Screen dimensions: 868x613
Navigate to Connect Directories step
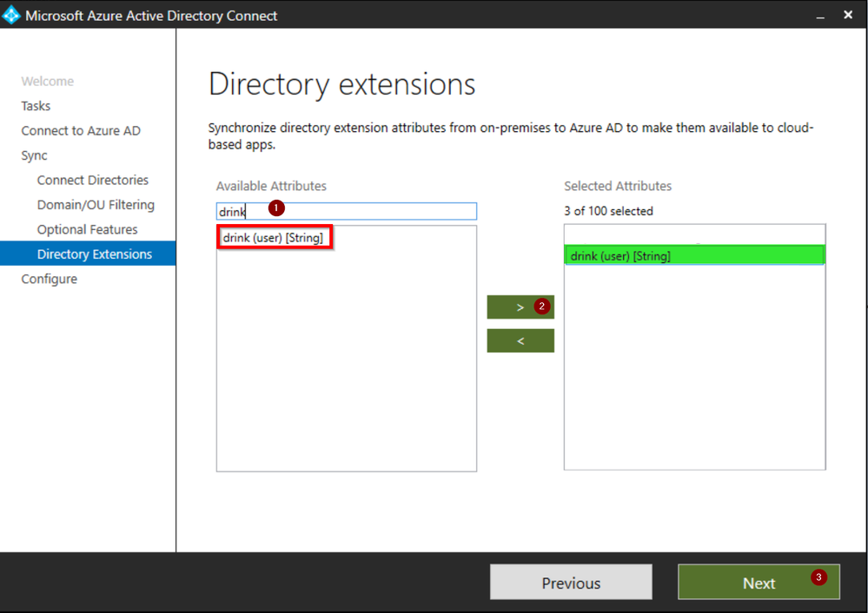pyautogui.click(x=93, y=180)
